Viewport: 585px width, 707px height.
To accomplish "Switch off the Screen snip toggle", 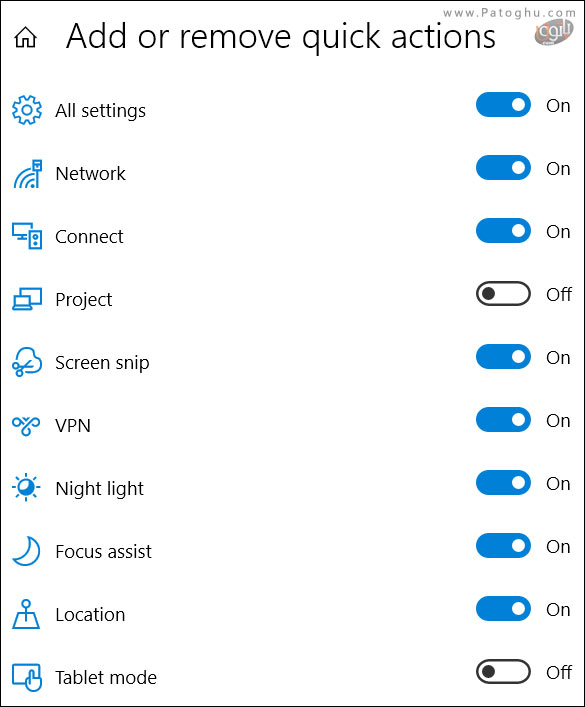I will pyautogui.click(x=503, y=357).
